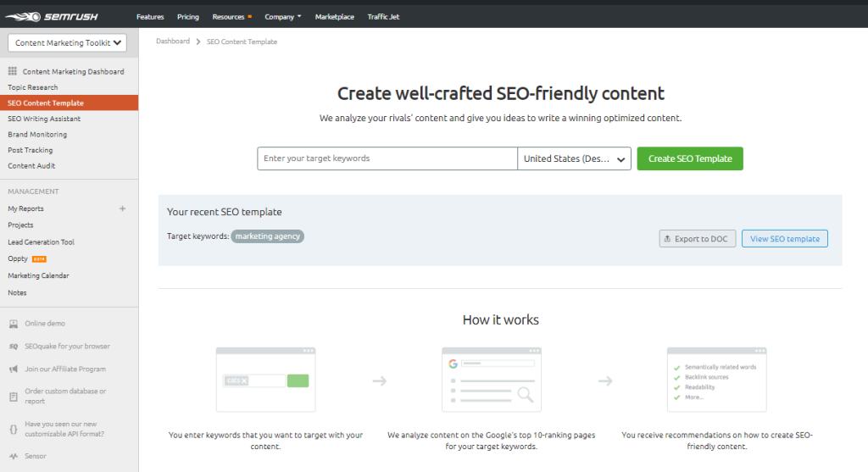Viewport: 868px width, 472px height.
Task: Open Join our Affiliate Program
Action: point(65,369)
